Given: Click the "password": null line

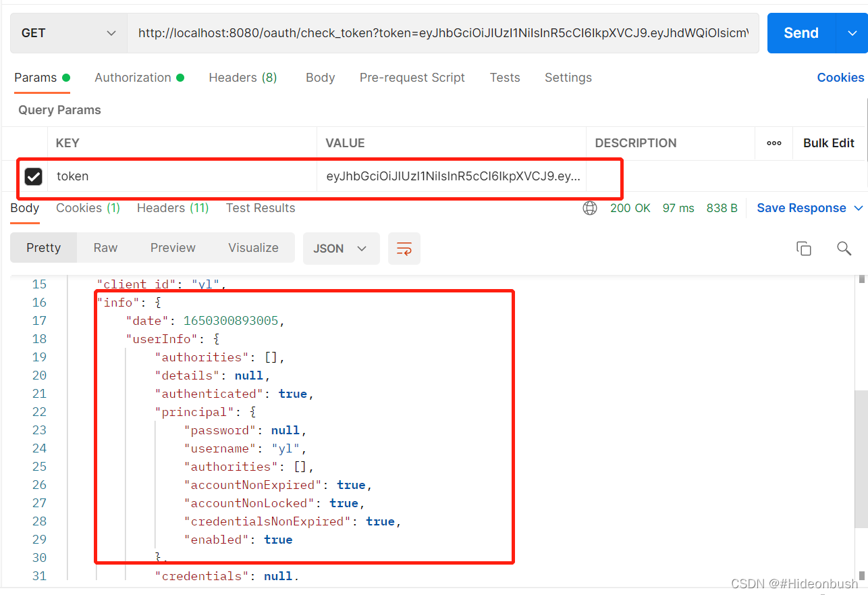Looking at the screenshot, I should [x=246, y=430].
